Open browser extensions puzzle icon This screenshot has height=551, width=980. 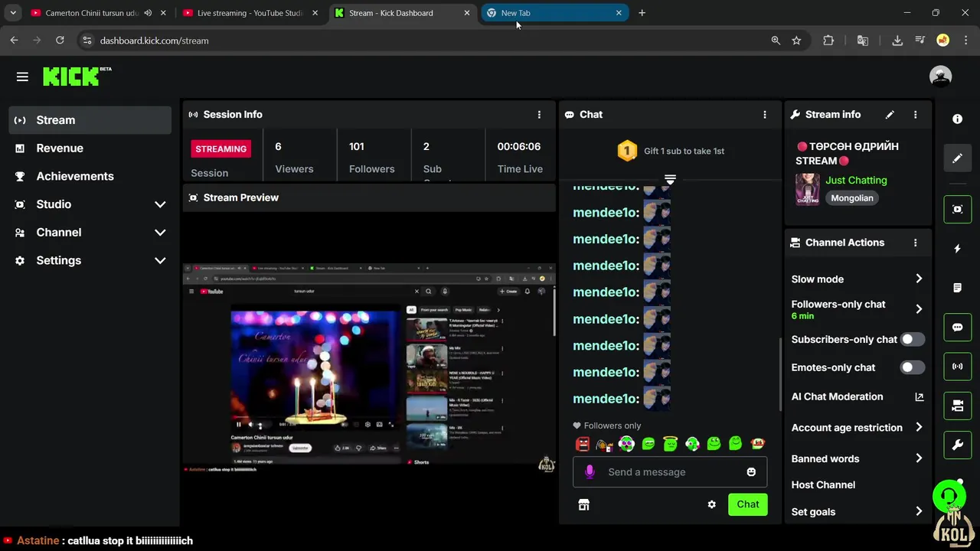[x=828, y=41]
